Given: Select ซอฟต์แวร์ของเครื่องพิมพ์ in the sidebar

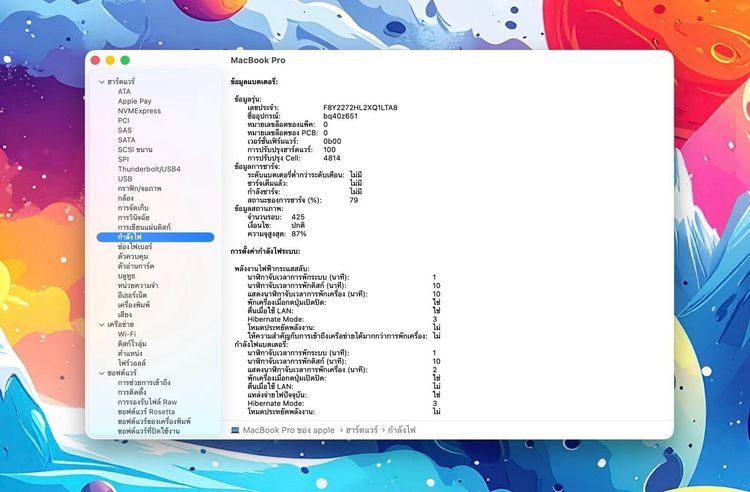Looking at the screenshot, I should (x=154, y=421).
